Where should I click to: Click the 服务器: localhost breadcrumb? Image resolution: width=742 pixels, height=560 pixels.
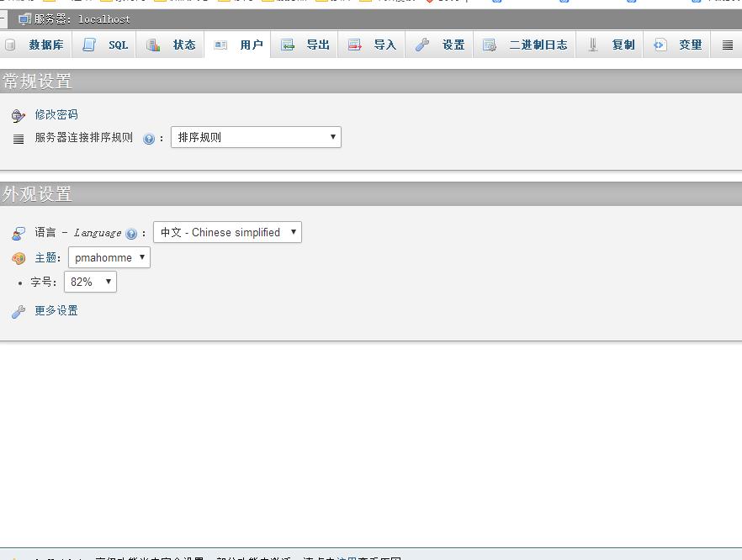[82, 18]
